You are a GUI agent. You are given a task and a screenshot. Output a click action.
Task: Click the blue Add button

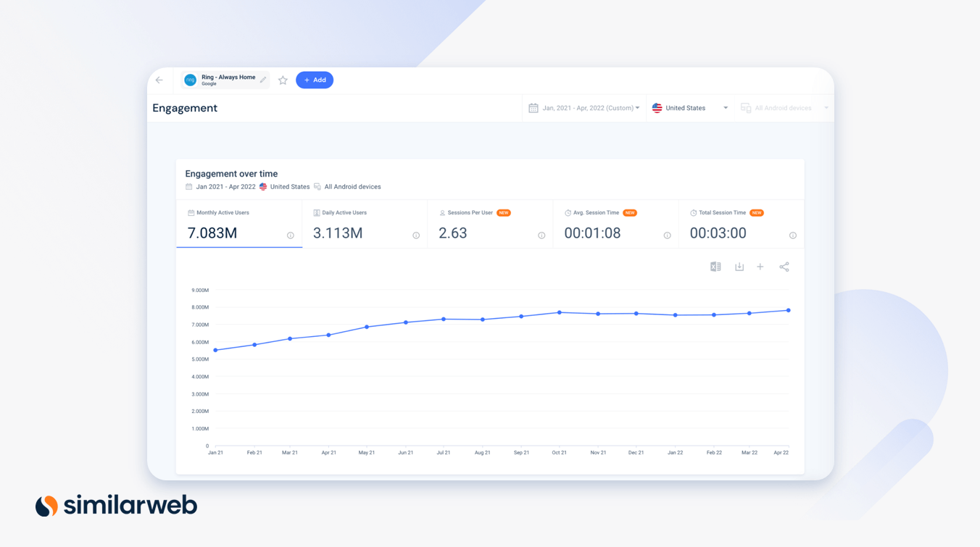point(315,80)
